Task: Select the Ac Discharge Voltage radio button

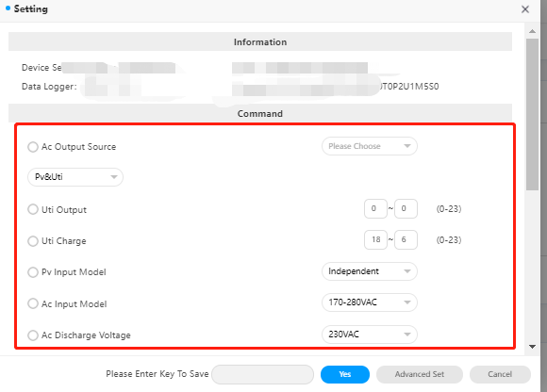Action: pyautogui.click(x=33, y=335)
